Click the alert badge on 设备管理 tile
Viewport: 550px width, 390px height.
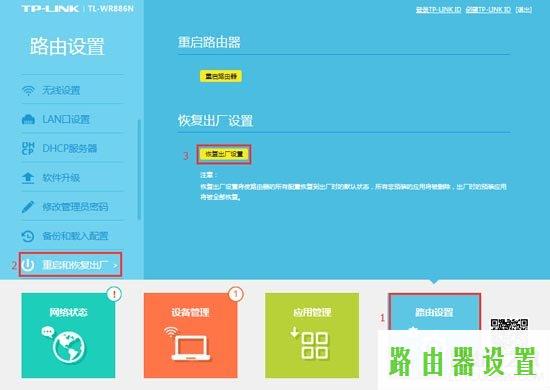tap(236, 294)
